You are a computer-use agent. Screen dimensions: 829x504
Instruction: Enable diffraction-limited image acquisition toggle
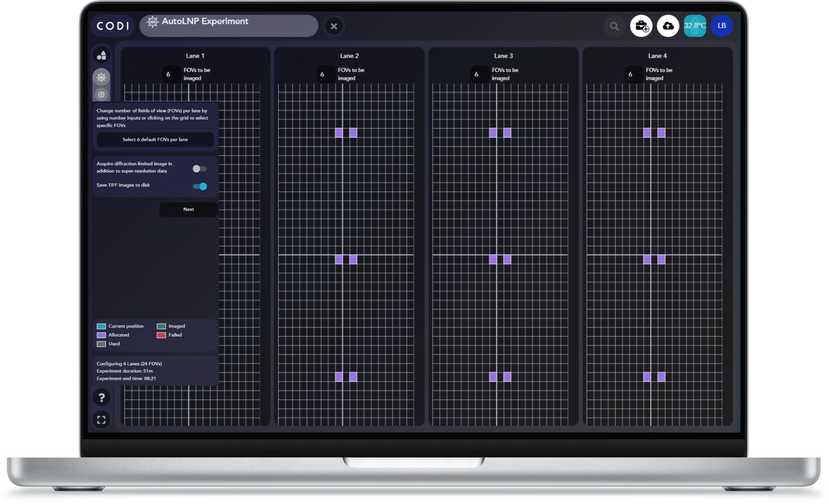point(200,169)
